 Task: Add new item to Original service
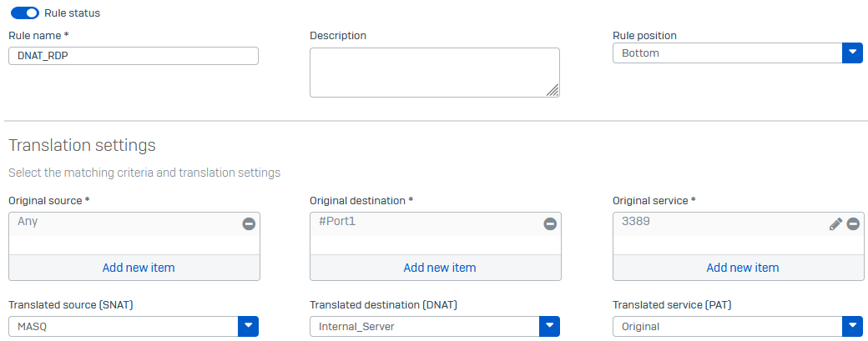click(x=743, y=268)
